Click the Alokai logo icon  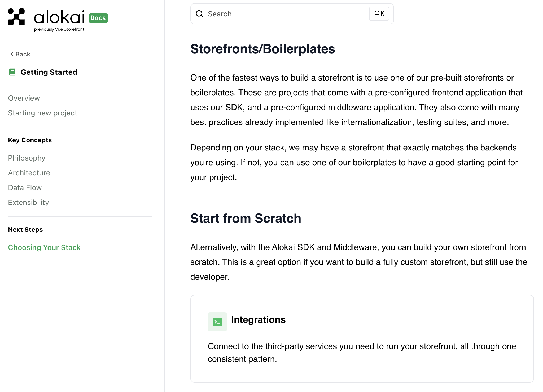click(x=16, y=17)
